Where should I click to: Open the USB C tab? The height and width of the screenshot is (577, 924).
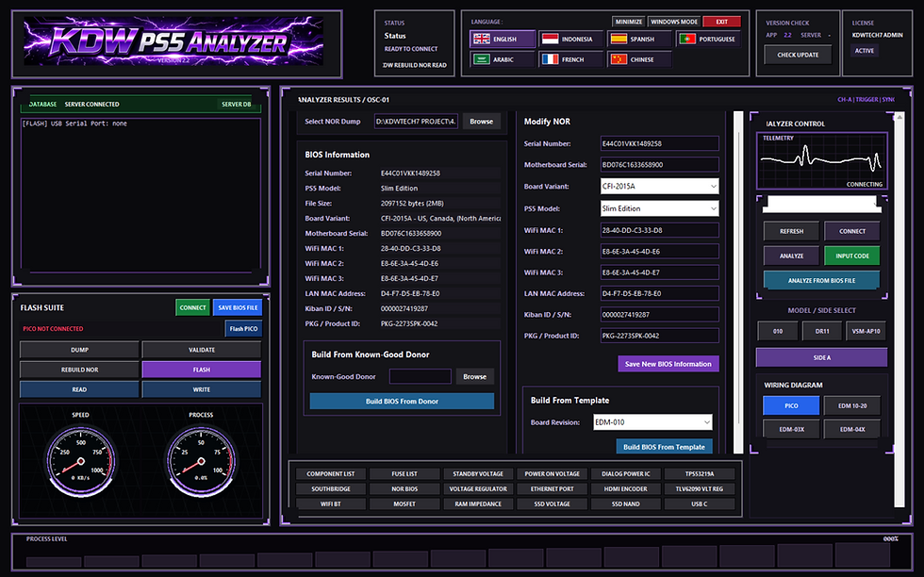click(x=699, y=503)
